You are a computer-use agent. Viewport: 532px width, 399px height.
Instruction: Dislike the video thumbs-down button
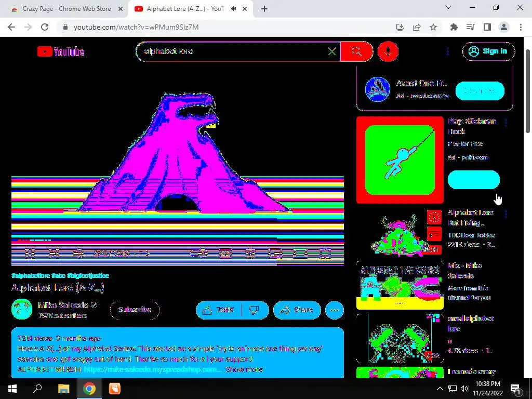point(255,310)
